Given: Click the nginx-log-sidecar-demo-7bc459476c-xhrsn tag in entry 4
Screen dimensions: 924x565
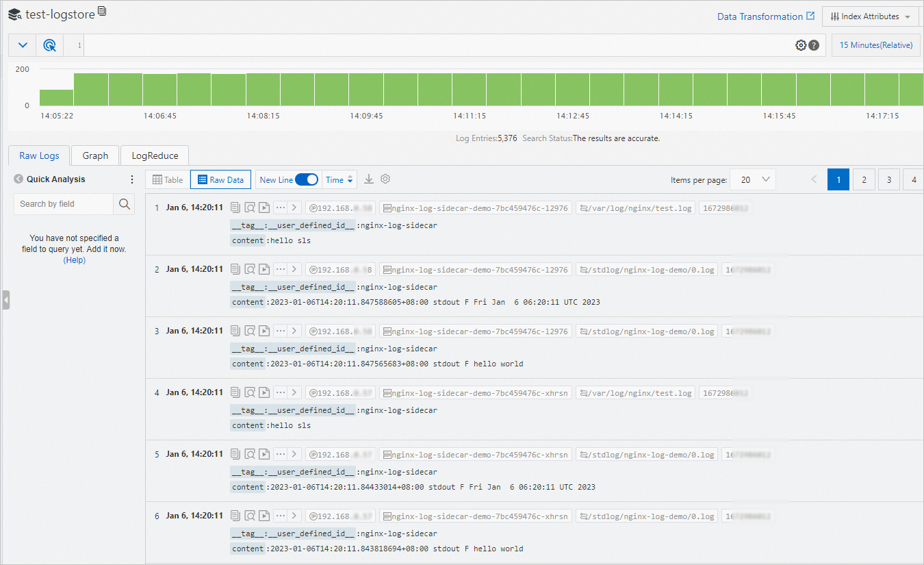Looking at the screenshot, I should click(x=475, y=392).
